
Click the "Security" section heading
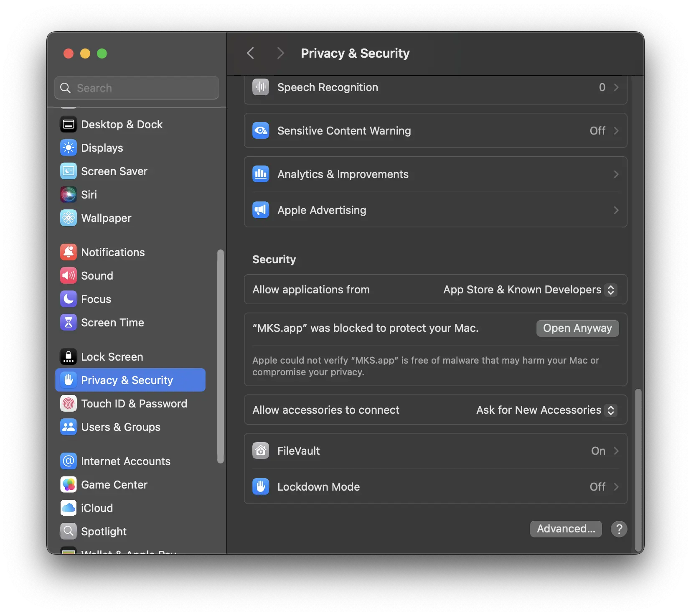(x=274, y=260)
